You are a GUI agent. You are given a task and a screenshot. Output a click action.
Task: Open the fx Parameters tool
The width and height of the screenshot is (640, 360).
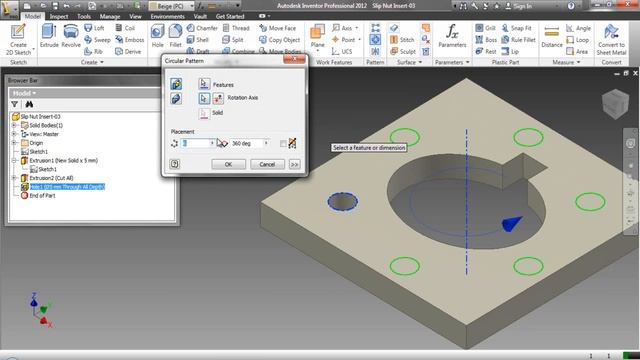click(452, 36)
